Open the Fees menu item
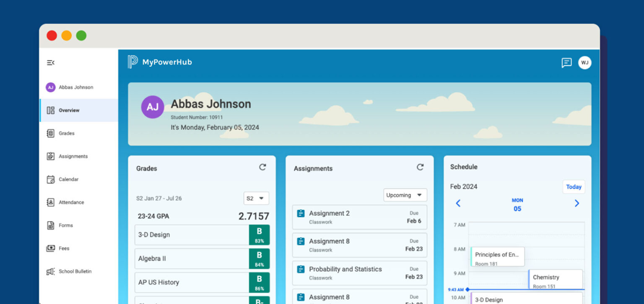 coord(79,248)
